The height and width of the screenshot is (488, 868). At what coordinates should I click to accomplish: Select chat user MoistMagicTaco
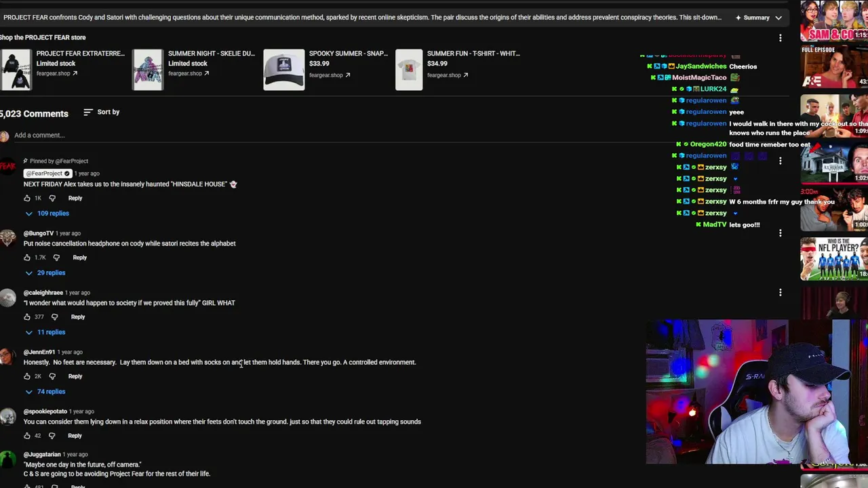pyautogui.click(x=699, y=78)
